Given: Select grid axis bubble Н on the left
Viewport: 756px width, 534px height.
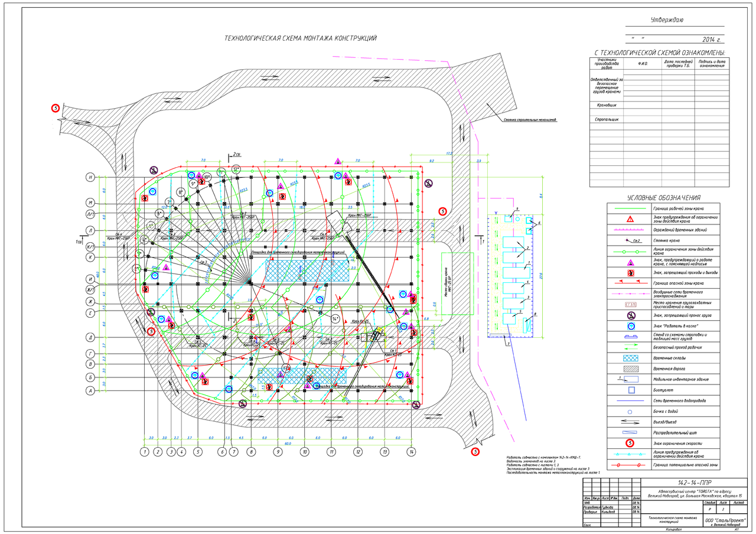Looking at the screenshot, I should (90, 177).
